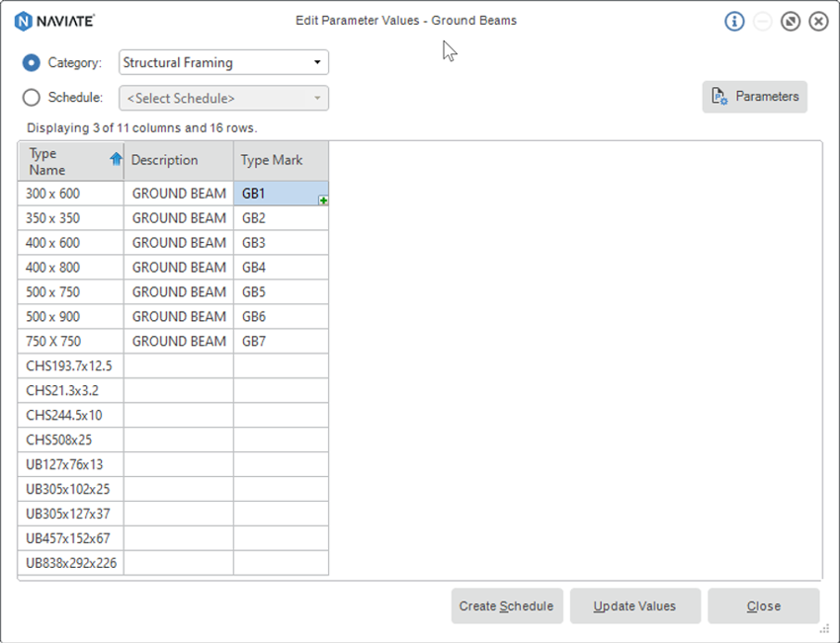This screenshot has width=840, height=643.
Task: Sort by the Description column header
Action: 178,160
